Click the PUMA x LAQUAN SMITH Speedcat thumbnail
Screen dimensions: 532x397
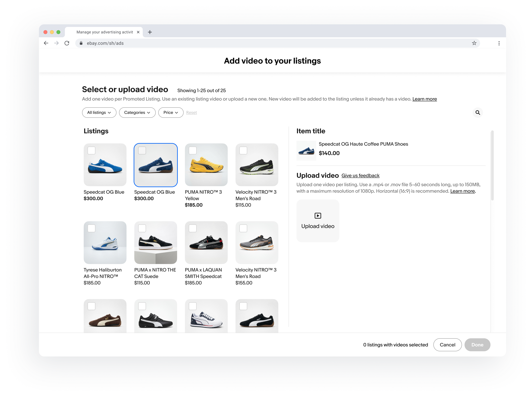tap(206, 243)
